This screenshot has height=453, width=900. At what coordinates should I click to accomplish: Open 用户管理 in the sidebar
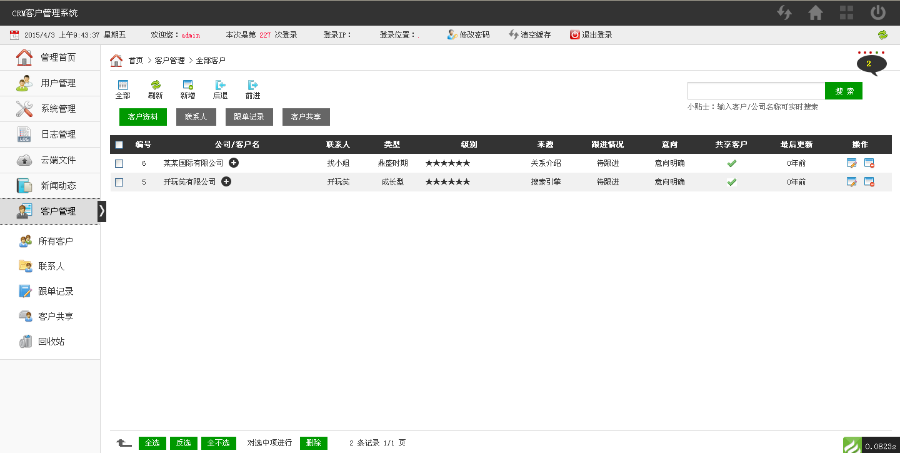(x=50, y=83)
